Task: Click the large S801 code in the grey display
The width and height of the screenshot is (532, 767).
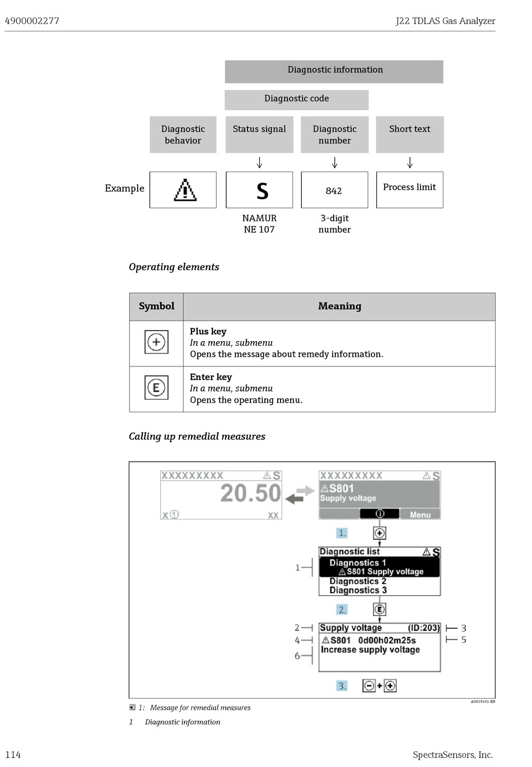Action: pyautogui.click(x=341, y=489)
